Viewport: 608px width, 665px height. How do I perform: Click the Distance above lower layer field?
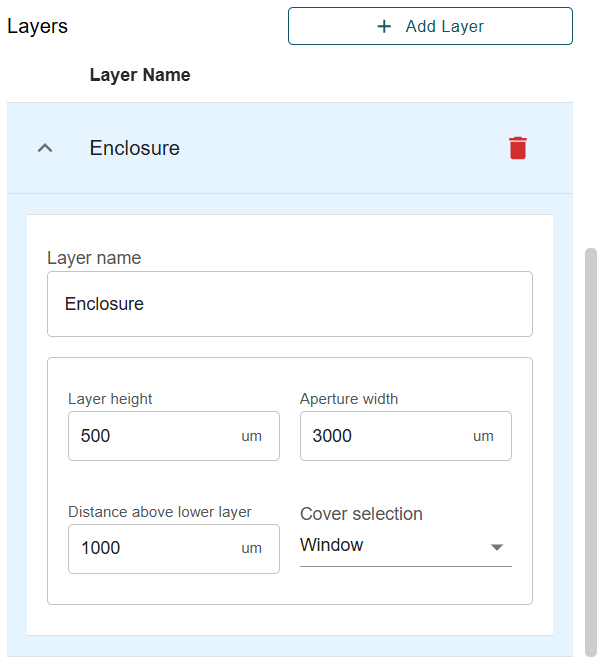(150, 548)
